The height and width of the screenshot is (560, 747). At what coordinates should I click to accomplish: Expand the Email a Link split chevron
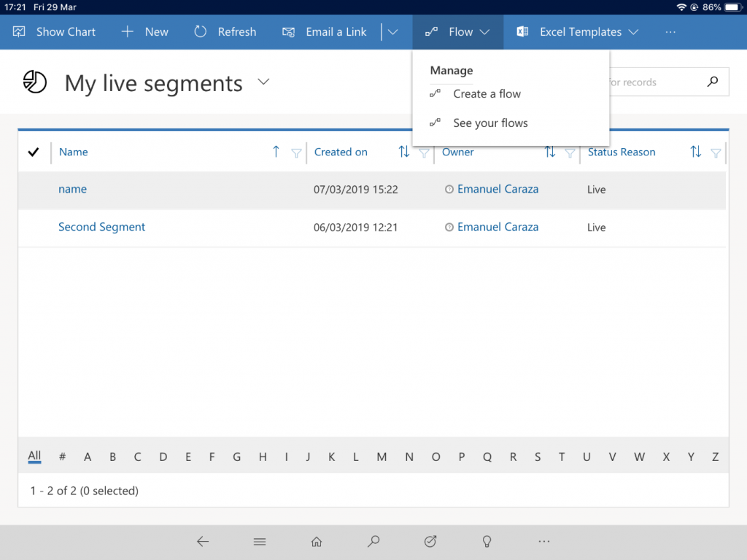pos(393,32)
